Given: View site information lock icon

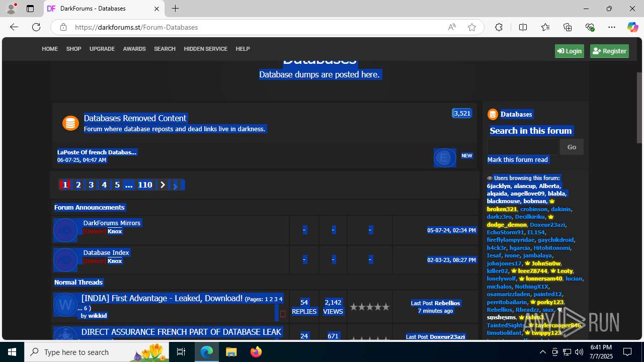Looking at the screenshot, I should pos(63,27).
